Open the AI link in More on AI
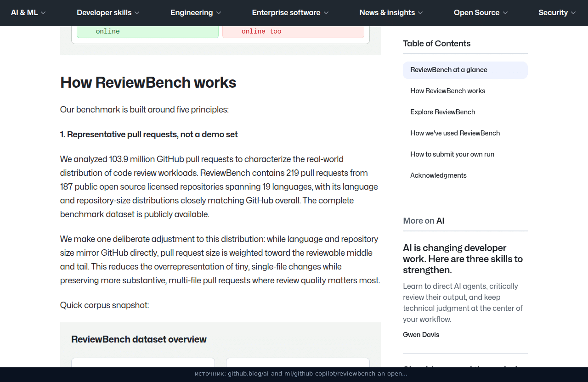The image size is (588, 382). [440, 221]
